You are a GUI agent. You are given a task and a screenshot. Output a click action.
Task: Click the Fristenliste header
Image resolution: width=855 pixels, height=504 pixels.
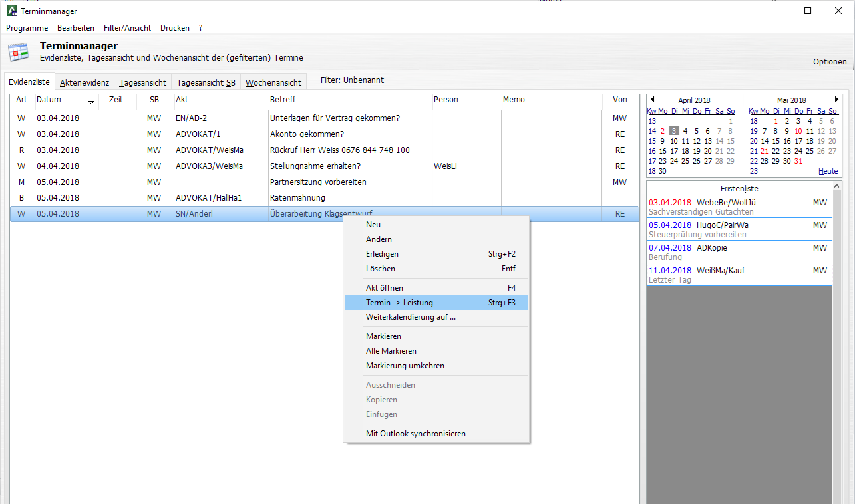pyautogui.click(x=739, y=189)
